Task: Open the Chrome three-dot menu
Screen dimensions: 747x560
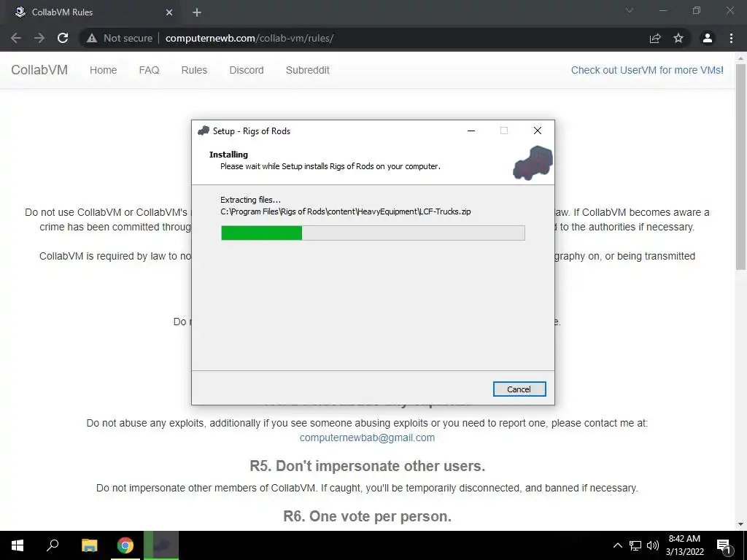Action: (x=731, y=38)
